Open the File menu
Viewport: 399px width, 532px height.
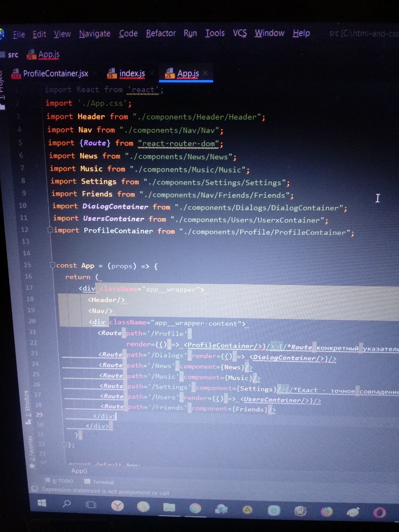click(x=19, y=34)
